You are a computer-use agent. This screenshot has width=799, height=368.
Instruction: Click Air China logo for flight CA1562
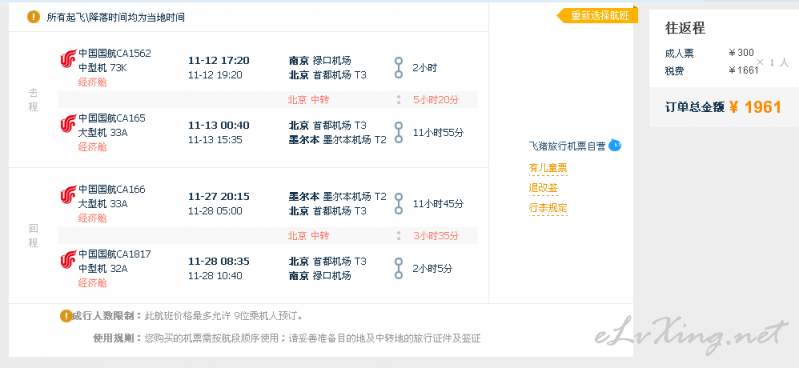click(x=68, y=60)
